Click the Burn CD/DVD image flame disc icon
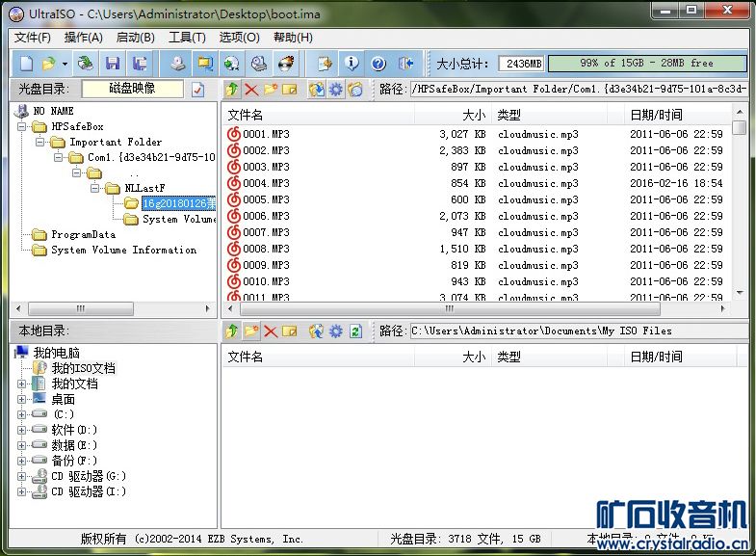Image resolution: width=756 pixels, height=556 pixels. (x=286, y=64)
